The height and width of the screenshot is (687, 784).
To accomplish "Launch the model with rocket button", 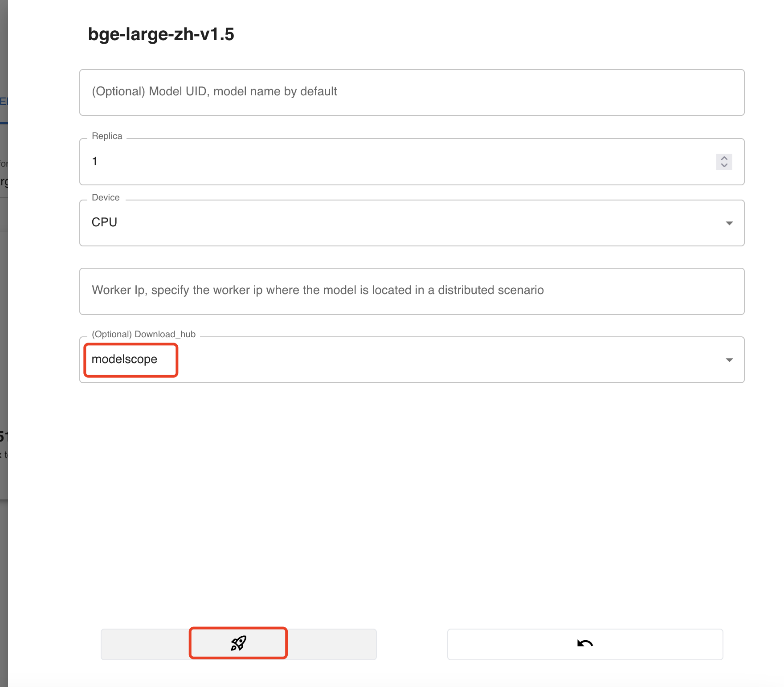I will [238, 644].
